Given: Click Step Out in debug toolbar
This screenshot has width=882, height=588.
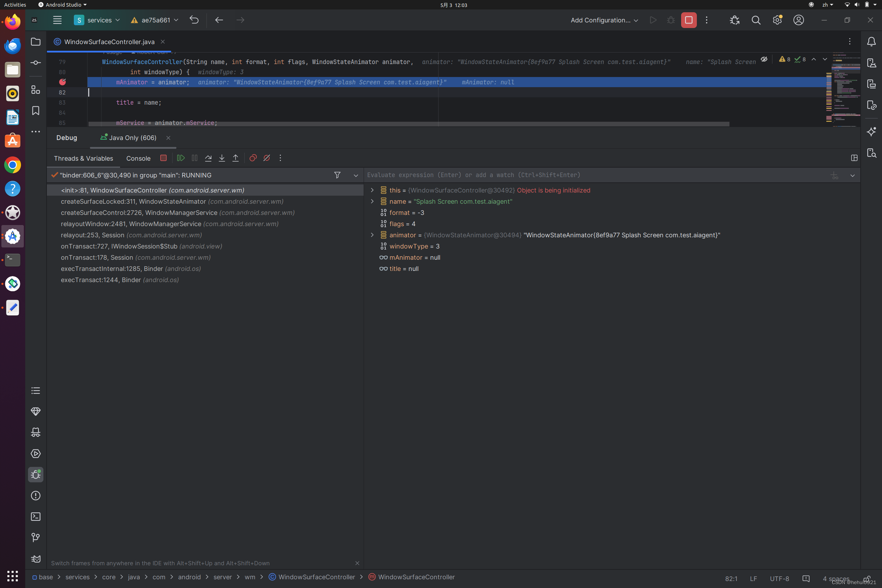Looking at the screenshot, I should click(x=236, y=158).
